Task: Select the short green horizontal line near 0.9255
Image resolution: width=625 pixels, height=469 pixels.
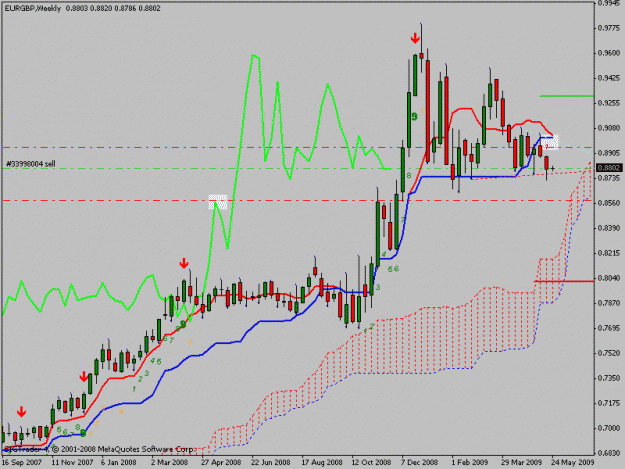Action: pyautogui.click(x=566, y=96)
